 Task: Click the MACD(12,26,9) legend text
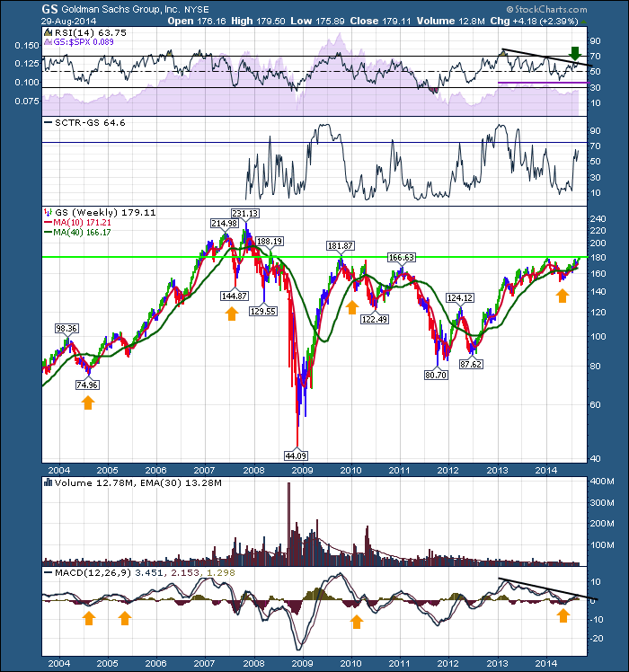93,572
